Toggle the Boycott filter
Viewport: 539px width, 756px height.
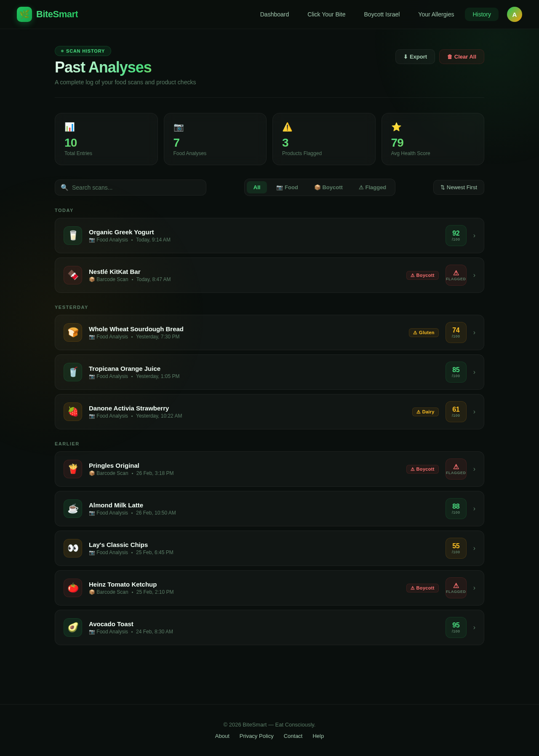coord(328,188)
